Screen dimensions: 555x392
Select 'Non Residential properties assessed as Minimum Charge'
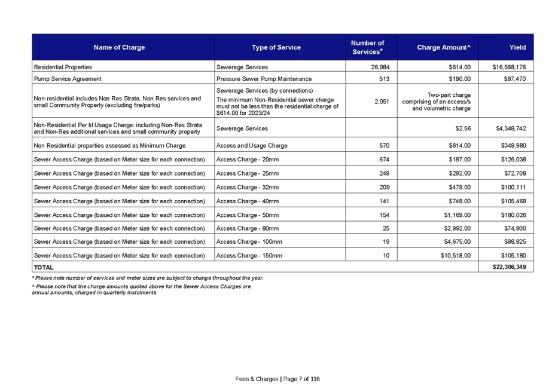click(109, 145)
